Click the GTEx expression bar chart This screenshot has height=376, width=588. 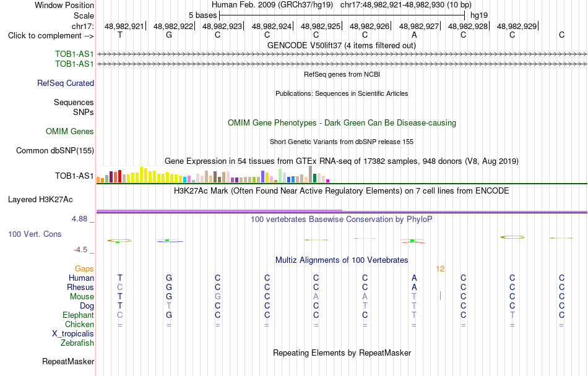(213, 174)
